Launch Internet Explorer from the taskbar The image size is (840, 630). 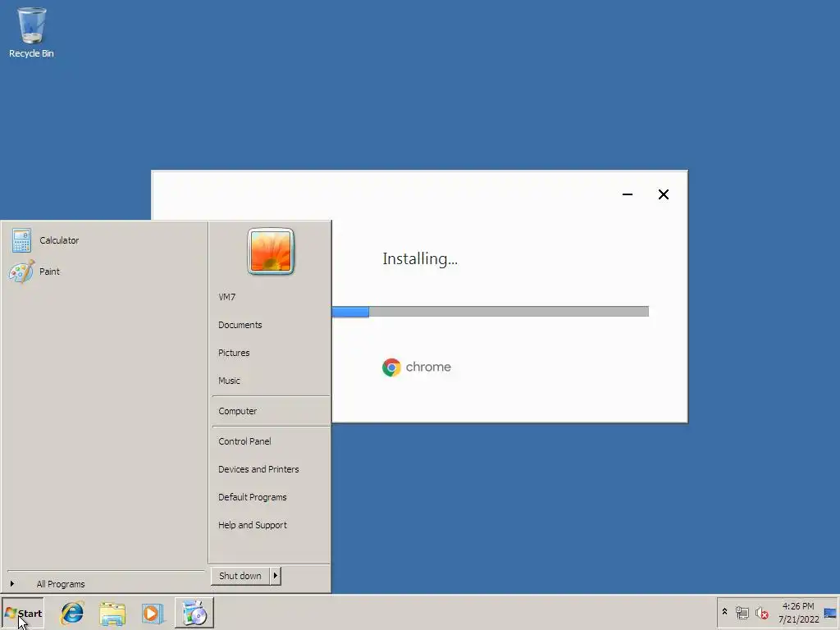(x=72, y=614)
